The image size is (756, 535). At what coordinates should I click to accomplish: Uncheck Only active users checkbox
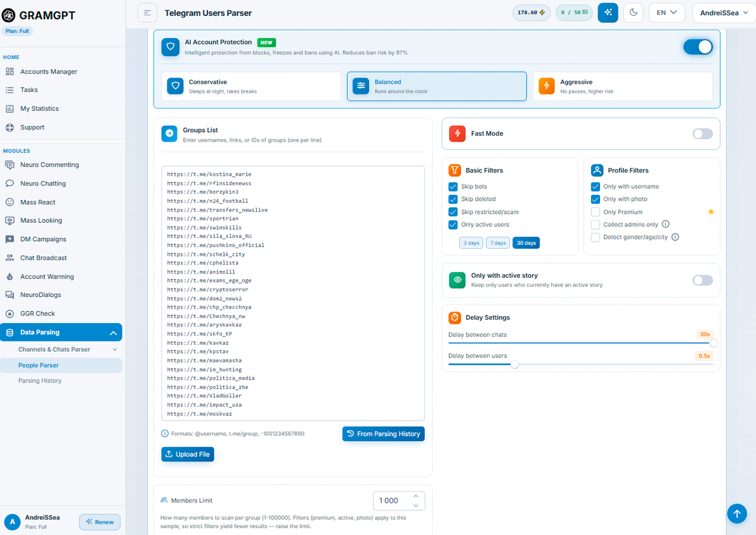coord(453,224)
